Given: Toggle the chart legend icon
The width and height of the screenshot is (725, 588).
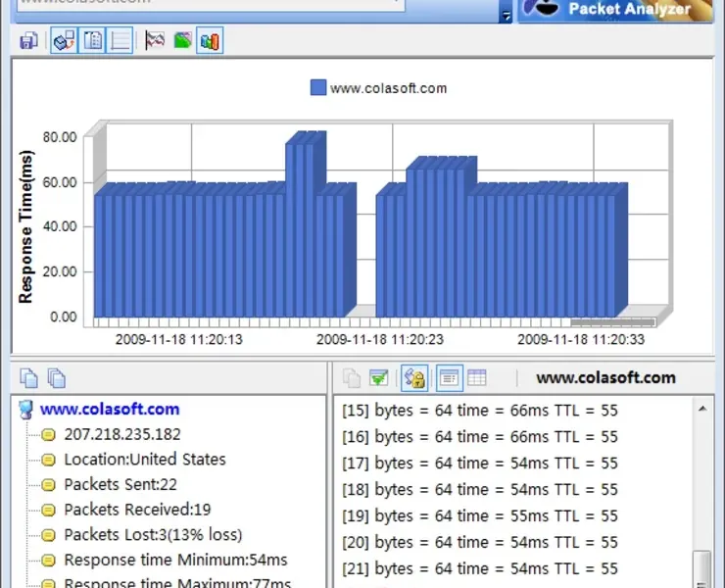Looking at the screenshot, I should [92, 41].
